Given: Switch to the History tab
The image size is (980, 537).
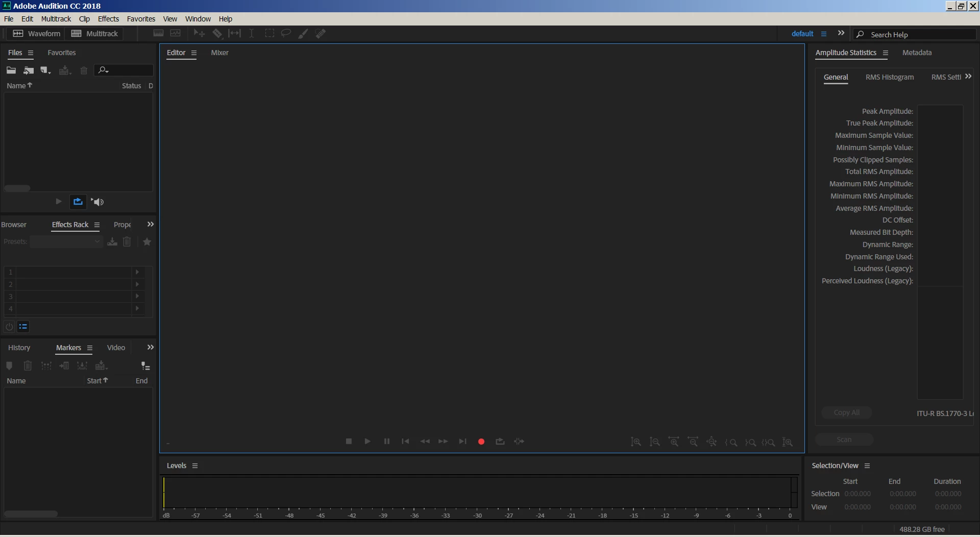Looking at the screenshot, I should 19,348.
